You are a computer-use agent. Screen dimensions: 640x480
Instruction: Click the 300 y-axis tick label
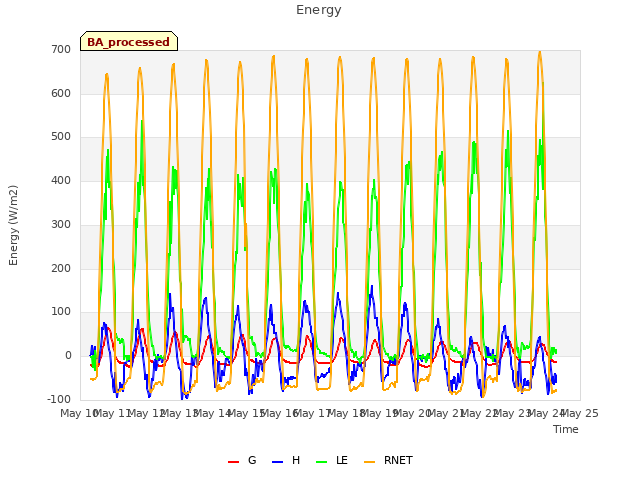(61, 224)
